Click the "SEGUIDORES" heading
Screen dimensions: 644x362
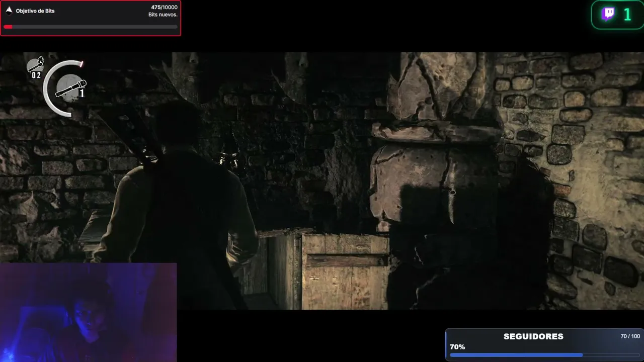tap(533, 336)
